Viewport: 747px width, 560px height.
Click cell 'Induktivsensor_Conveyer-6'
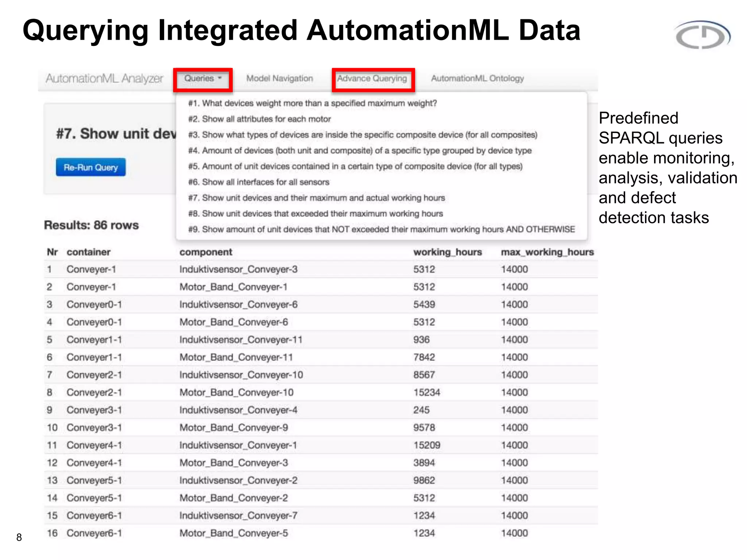(x=239, y=304)
